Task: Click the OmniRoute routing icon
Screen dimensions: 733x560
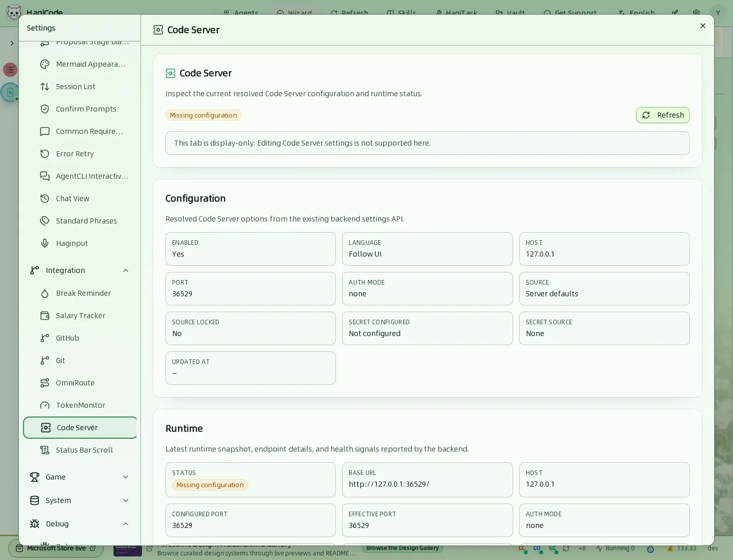Action: point(45,383)
